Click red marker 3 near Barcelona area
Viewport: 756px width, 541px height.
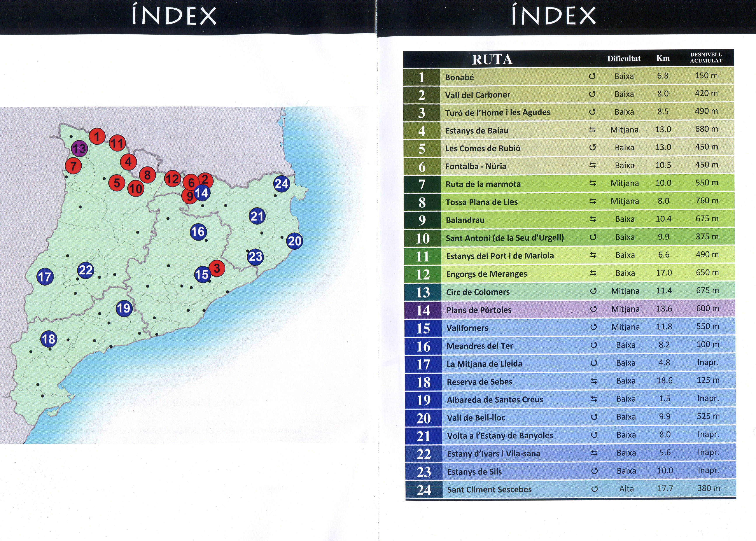[x=217, y=268]
